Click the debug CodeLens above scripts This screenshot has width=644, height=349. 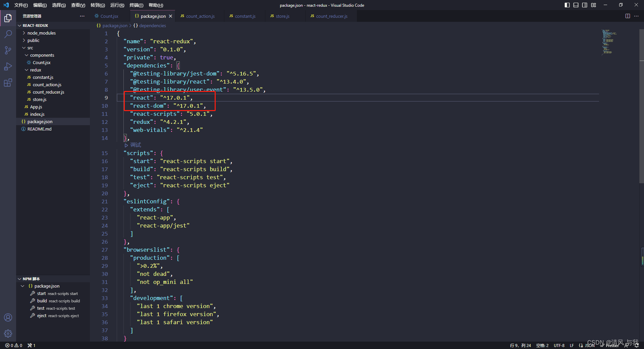click(x=133, y=145)
